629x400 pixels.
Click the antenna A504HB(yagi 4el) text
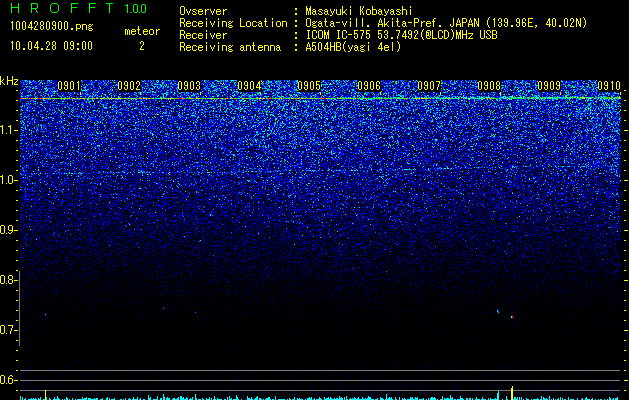pyautogui.click(x=353, y=47)
